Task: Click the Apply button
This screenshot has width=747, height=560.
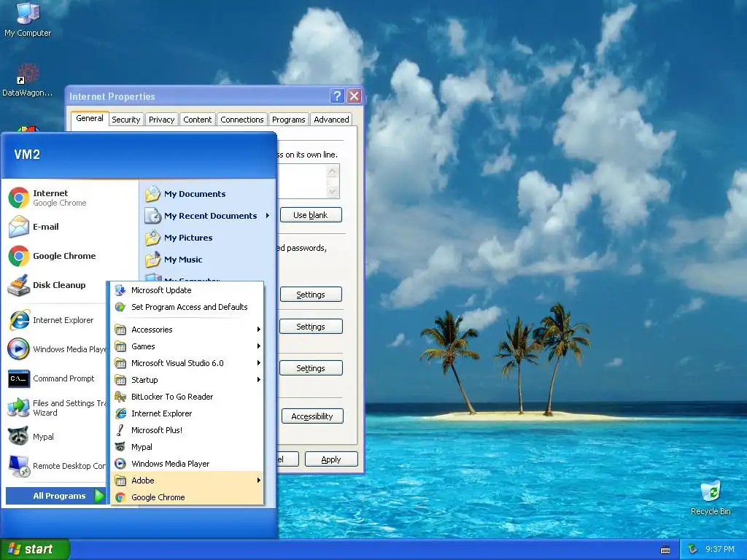Action: click(x=331, y=459)
